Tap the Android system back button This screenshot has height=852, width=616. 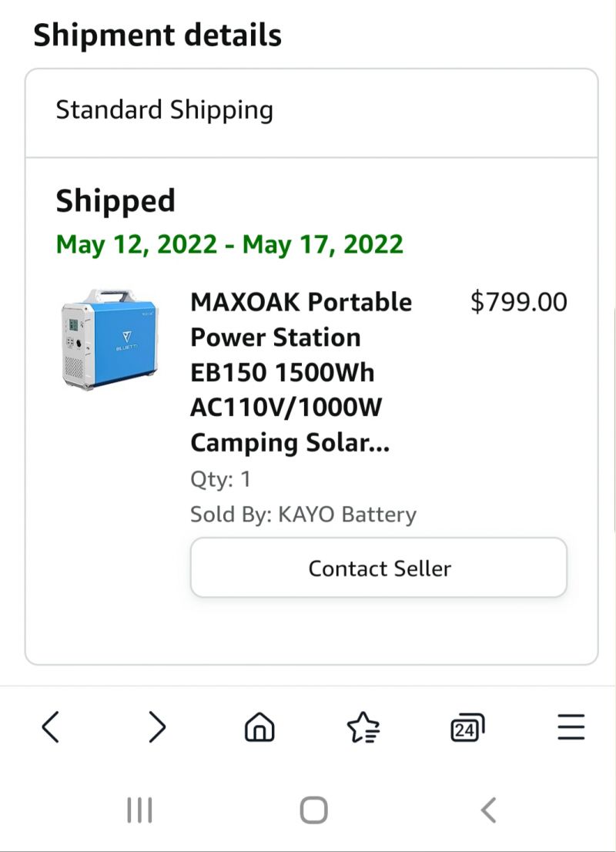tap(488, 810)
